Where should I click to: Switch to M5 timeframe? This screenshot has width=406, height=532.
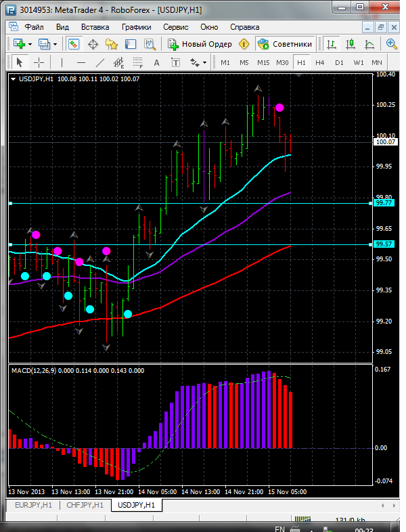(244, 63)
